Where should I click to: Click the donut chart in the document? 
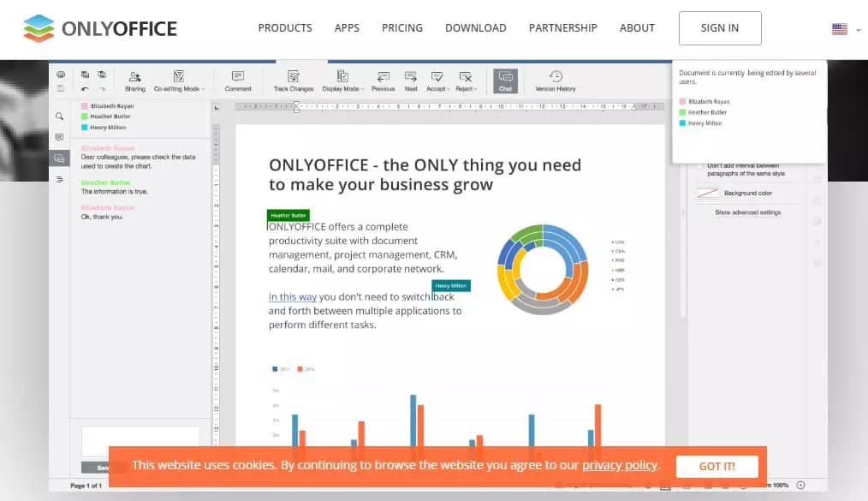[543, 269]
